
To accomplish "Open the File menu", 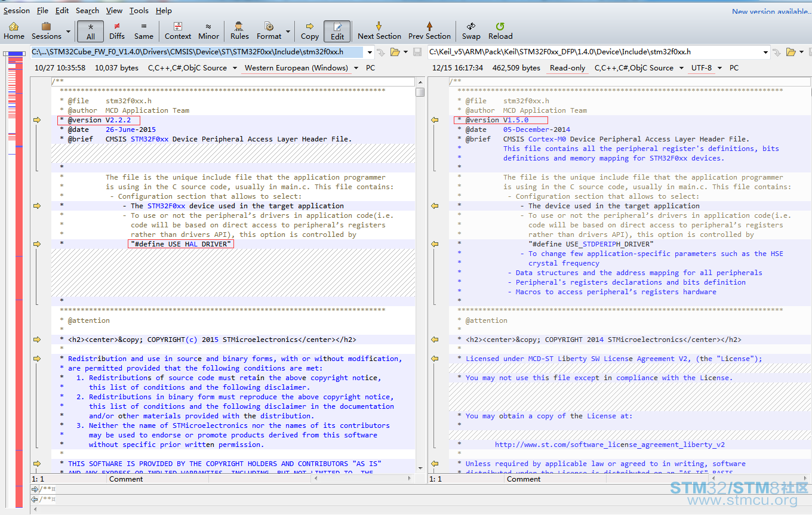I will click(x=42, y=11).
